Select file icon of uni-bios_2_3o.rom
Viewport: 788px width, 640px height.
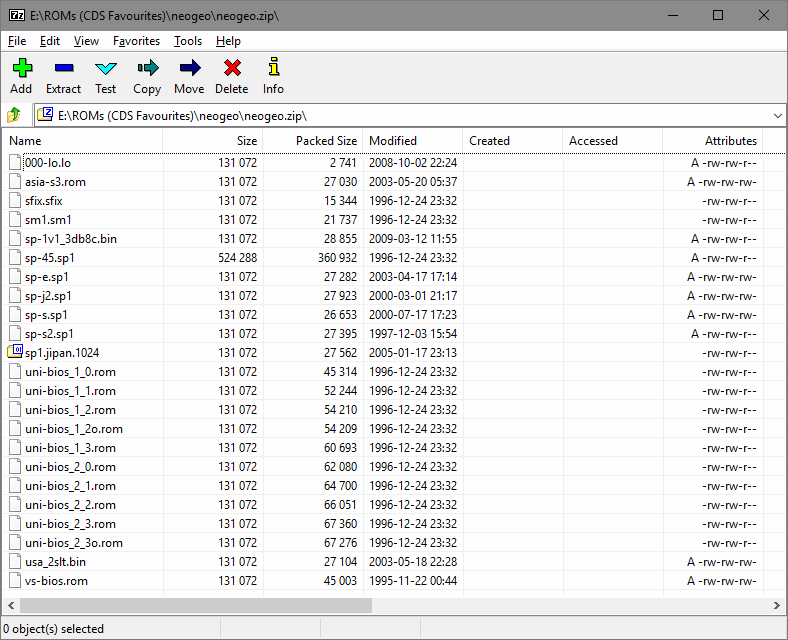tap(15, 543)
